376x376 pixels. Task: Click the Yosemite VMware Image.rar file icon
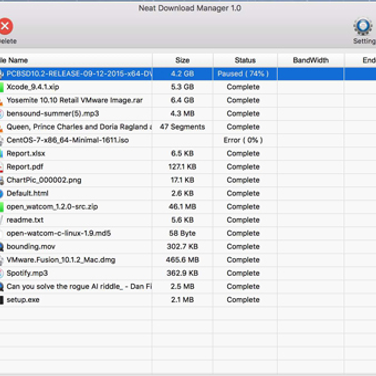click(2, 100)
